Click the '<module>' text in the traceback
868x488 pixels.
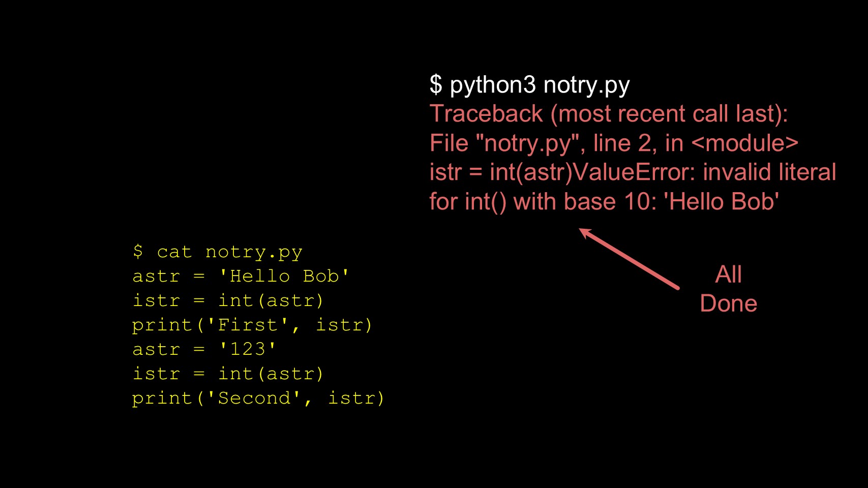744,143
